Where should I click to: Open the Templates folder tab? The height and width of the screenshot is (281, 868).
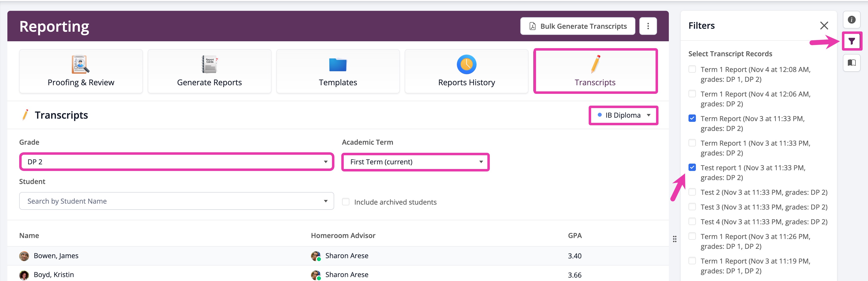[338, 71]
